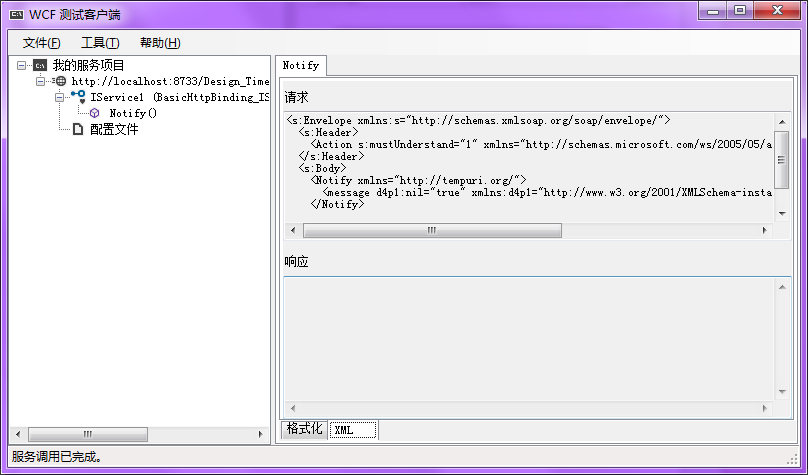Click the 配置文件 document icon
Screen dimensions: 808x475
point(77,129)
